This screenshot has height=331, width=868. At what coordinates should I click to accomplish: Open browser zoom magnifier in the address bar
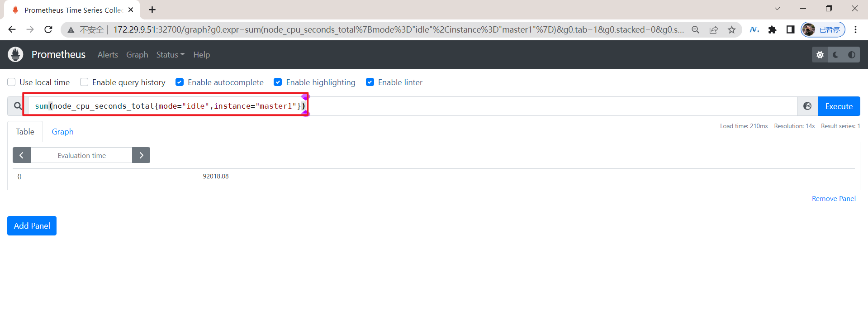click(x=696, y=30)
